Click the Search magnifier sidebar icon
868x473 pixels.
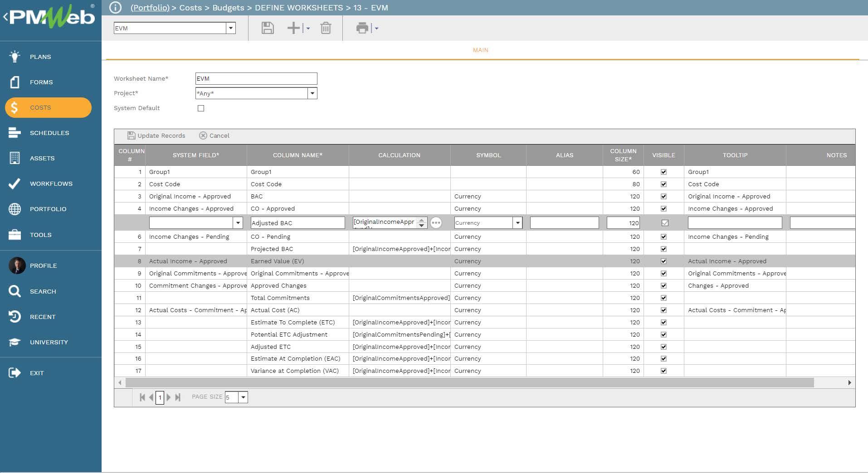point(15,291)
